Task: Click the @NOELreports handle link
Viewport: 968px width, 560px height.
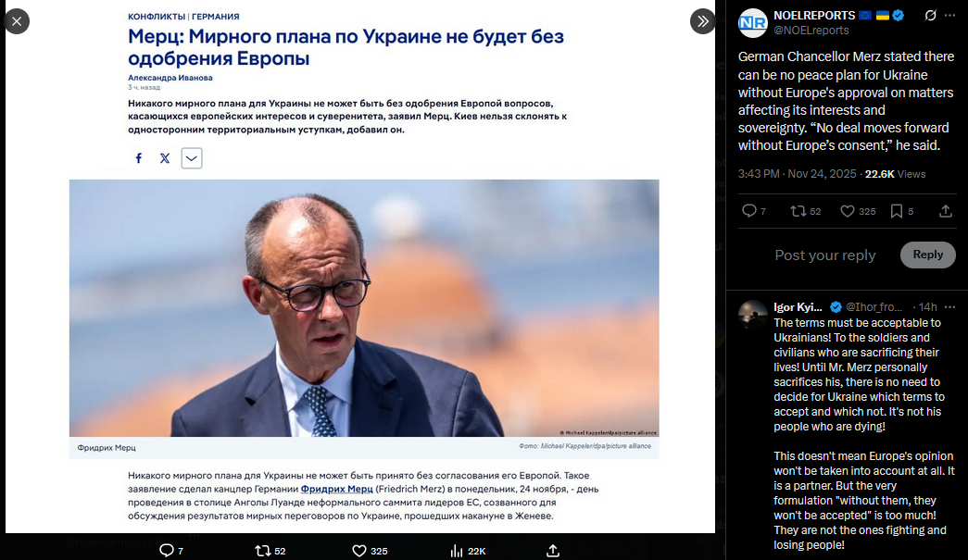Action: 811,31
